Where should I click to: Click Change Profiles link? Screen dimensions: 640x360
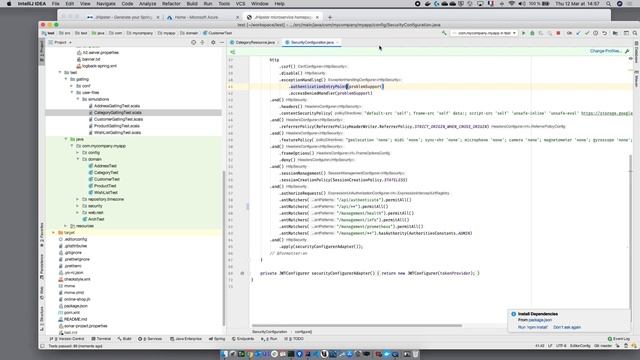click(x=606, y=51)
